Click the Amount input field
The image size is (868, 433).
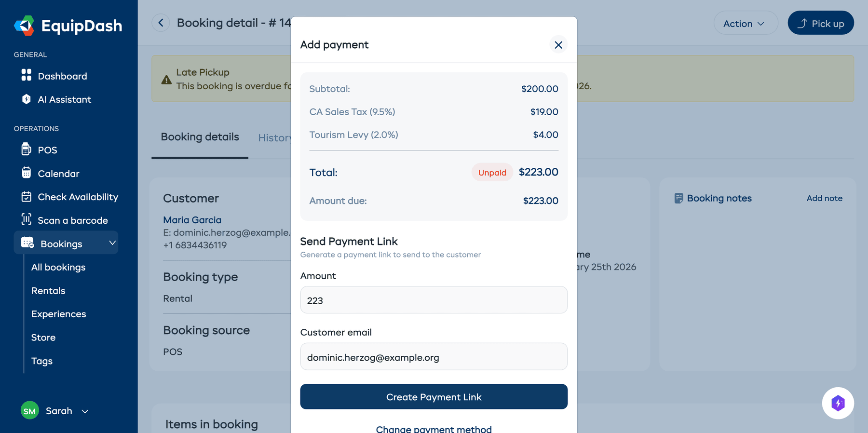tap(434, 300)
